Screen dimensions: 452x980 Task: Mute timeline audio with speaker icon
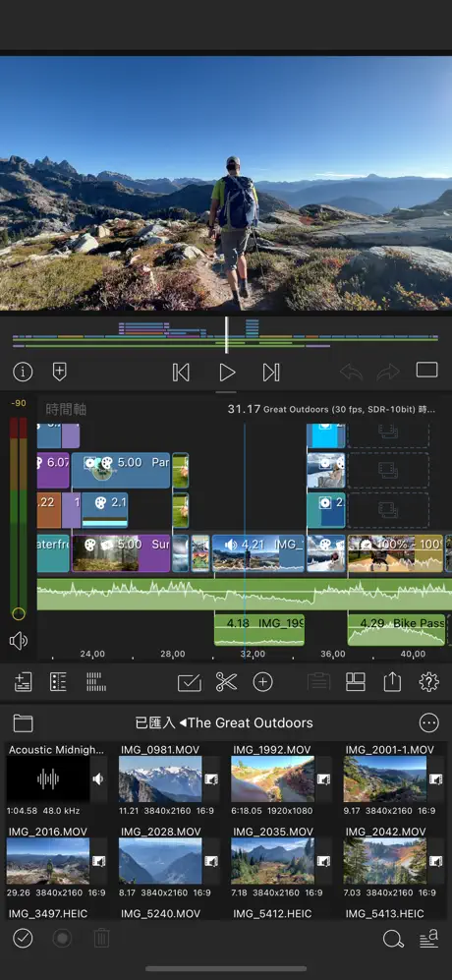19,641
